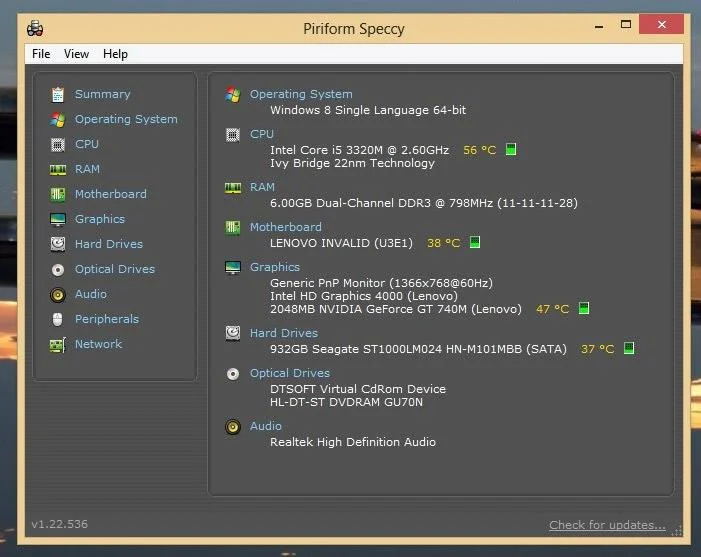Click the green motherboard temperature indicator
Image resolution: width=701 pixels, height=557 pixels.
[x=475, y=242]
